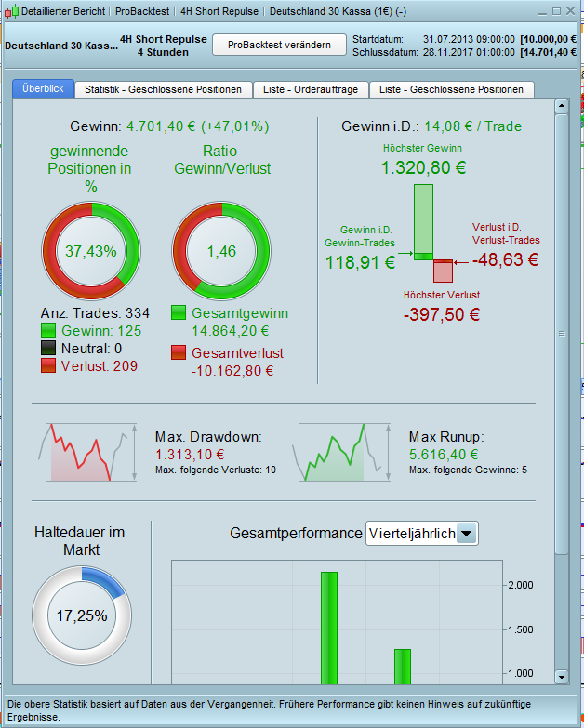
Task: Click ProBacktest verändern button
Action: pyautogui.click(x=279, y=45)
